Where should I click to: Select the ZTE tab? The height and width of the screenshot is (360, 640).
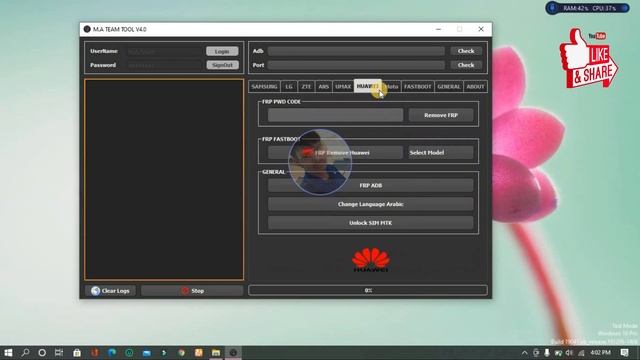[306, 87]
